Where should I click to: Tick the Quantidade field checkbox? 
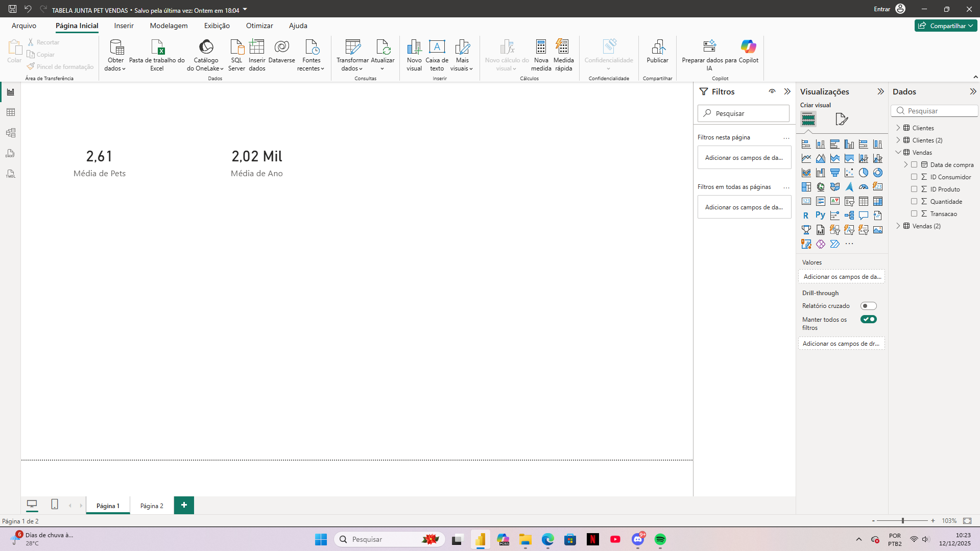pos(914,201)
